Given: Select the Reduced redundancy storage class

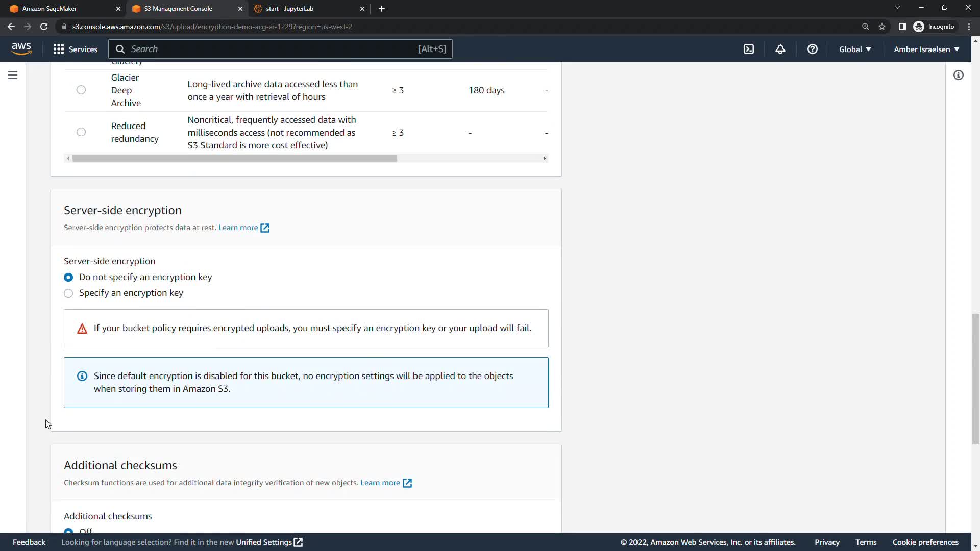Looking at the screenshot, I should point(81,132).
